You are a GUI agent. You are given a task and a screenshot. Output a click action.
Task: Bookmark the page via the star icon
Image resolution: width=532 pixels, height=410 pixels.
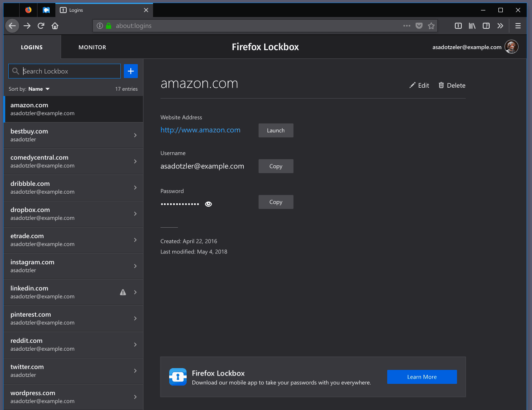pos(431,26)
